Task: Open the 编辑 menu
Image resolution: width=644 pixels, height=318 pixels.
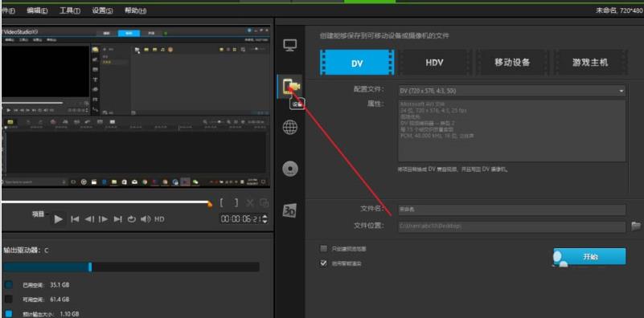Action: pos(37,10)
